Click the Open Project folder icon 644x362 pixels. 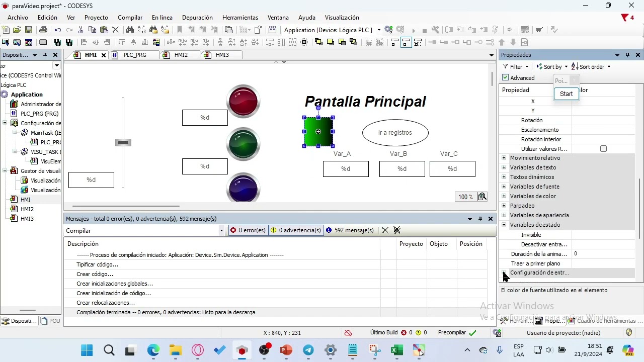[17, 30]
